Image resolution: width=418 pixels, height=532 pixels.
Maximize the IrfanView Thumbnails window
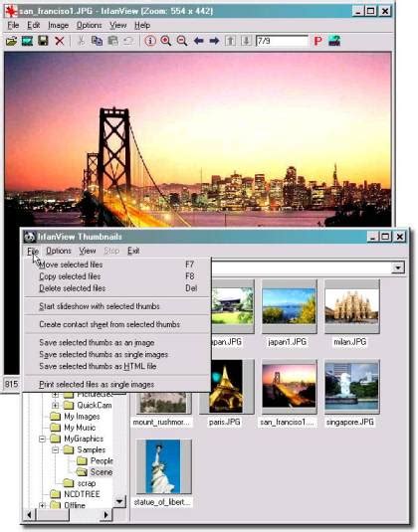pos(385,237)
